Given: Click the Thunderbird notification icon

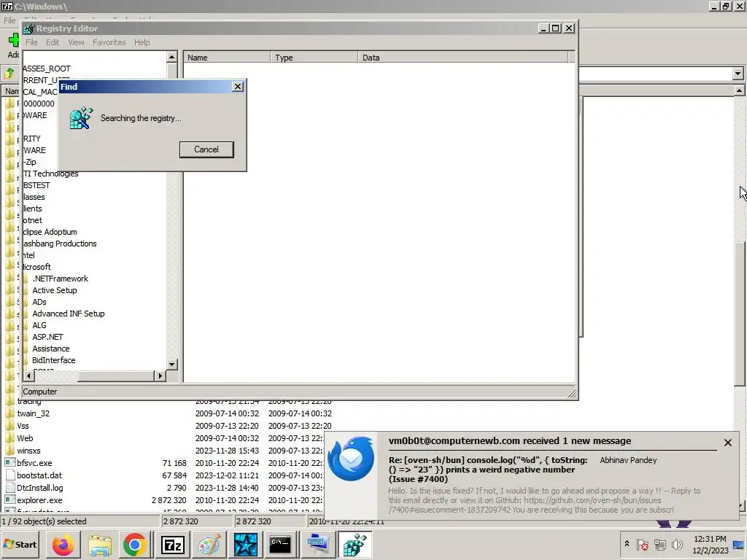Looking at the screenshot, I should [351, 459].
